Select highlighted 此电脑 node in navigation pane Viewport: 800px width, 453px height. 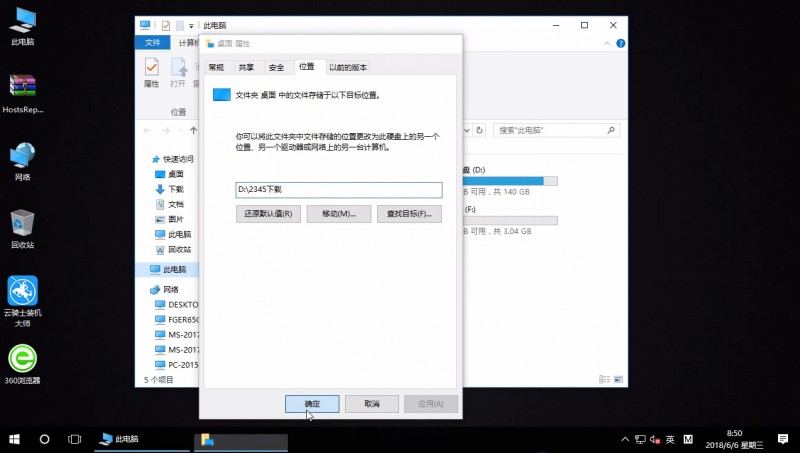point(167,269)
